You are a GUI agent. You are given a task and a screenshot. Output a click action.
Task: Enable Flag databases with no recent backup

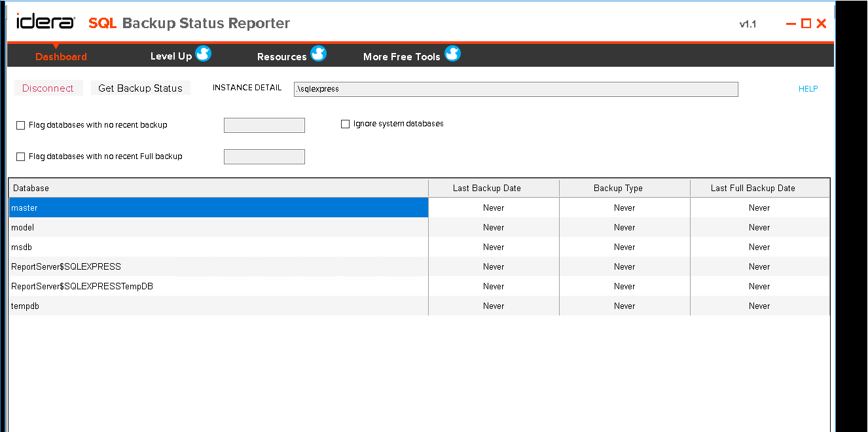click(20, 125)
